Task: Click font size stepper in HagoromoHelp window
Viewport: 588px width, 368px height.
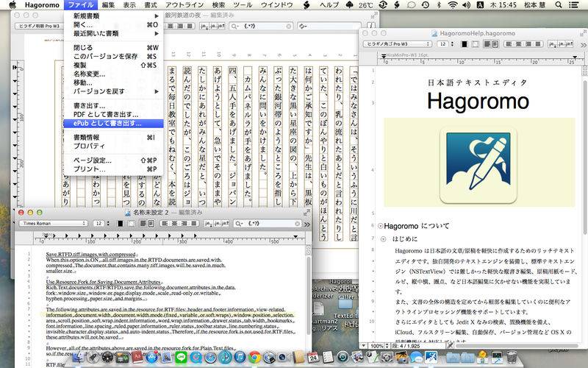Action: [x=452, y=44]
